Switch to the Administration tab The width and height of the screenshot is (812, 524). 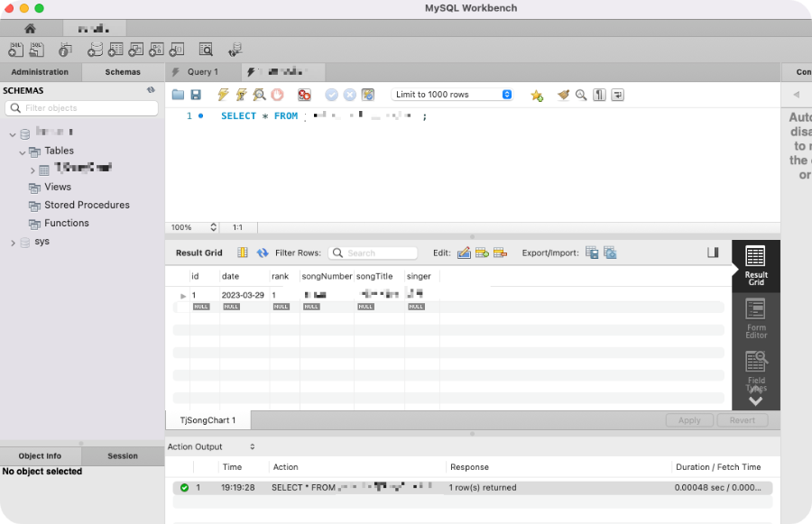pyautogui.click(x=40, y=72)
